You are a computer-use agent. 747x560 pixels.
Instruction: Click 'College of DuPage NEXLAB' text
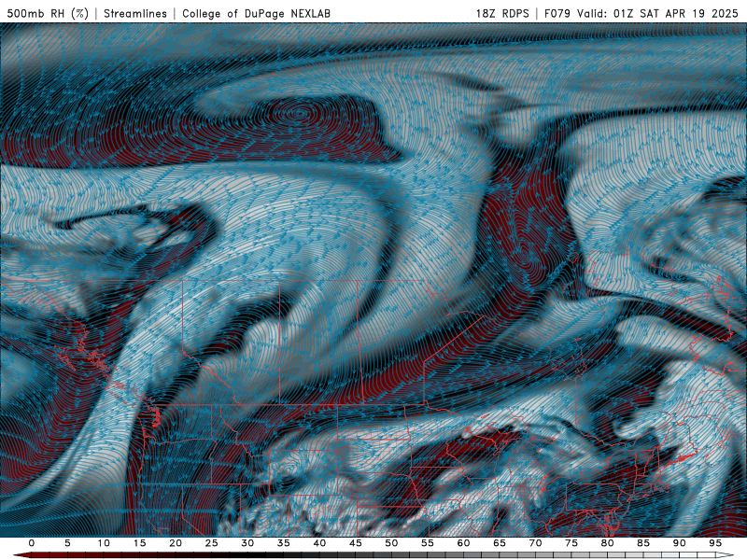[x=256, y=14]
